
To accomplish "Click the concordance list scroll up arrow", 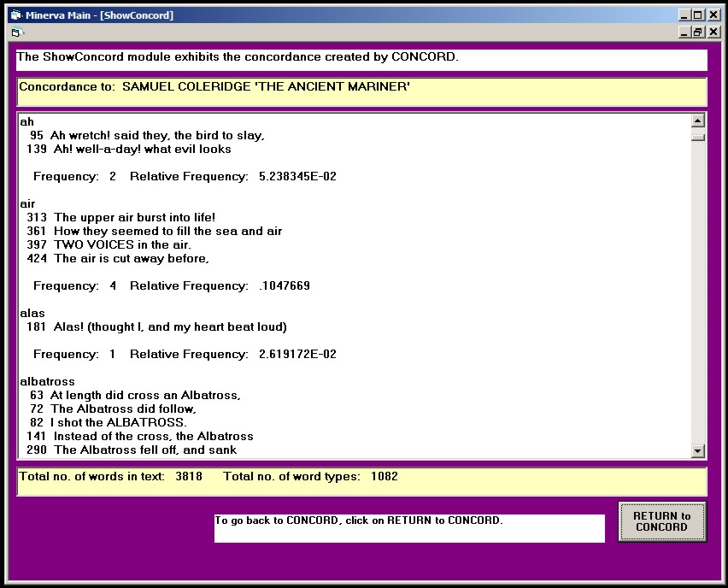I will tap(698, 121).
